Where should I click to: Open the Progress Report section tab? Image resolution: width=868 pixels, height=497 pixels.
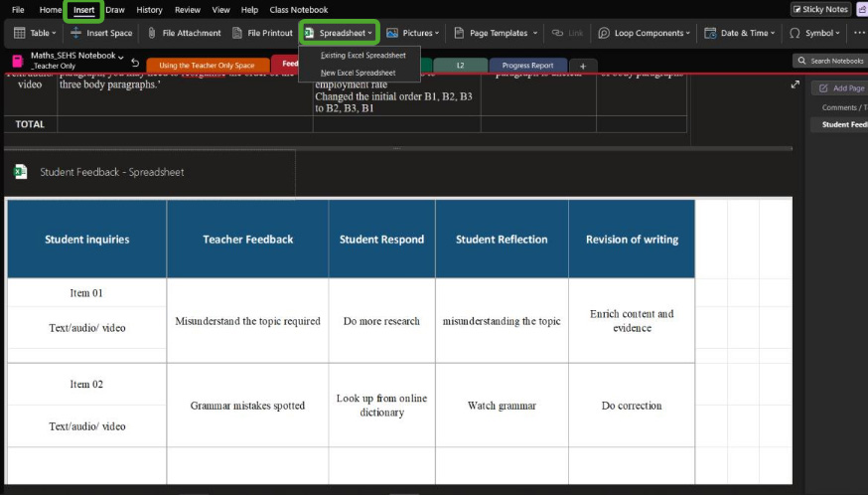[527, 66]
